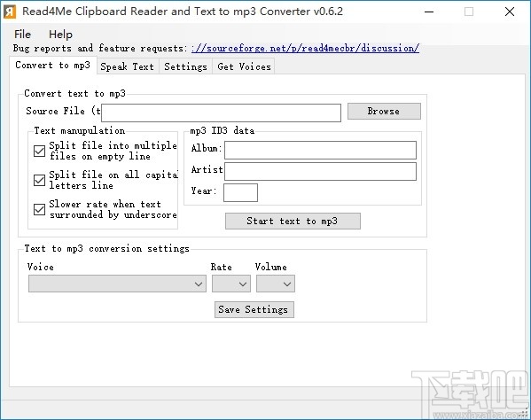Disable Slower rate when text surrounded by underscore
Screen dimensions: 531x420
(39, 209)
